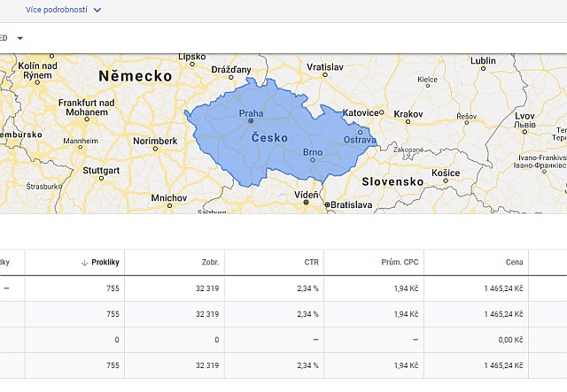Screen dimensions: 567x392
Task: Click the Štrasburk label on map
Action: tap(43, 187)
